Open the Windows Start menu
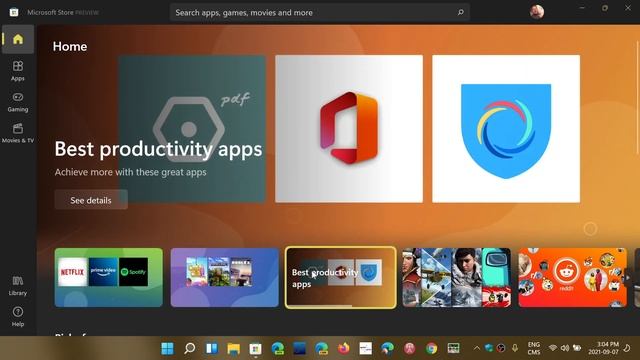The image size is (640, 360). pos(167,349)
